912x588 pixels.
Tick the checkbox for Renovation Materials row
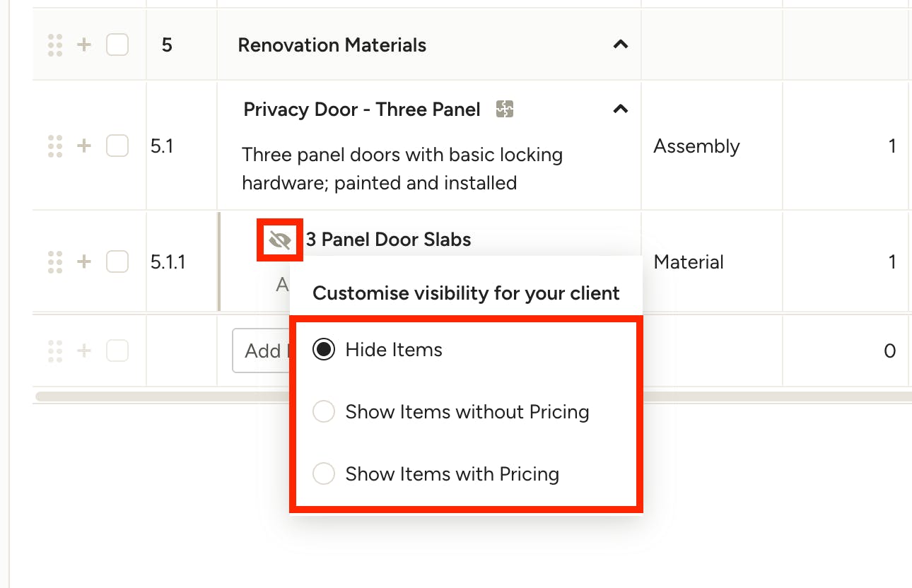pos(117,45)
